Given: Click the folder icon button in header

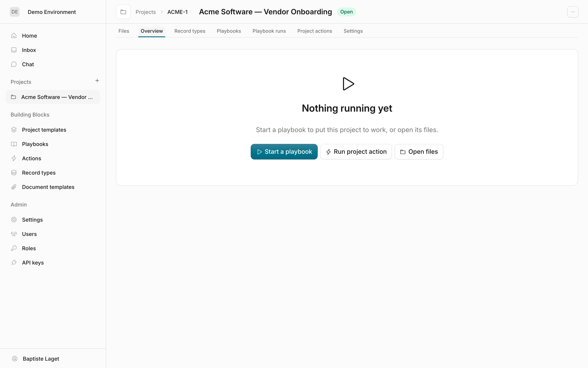Looking at the screenshot, I should point(123,12).
